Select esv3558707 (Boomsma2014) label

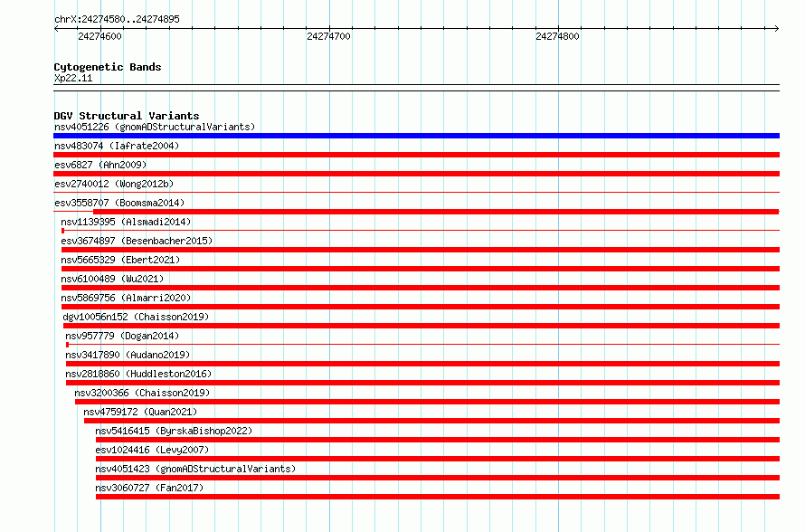click(119, 203)
